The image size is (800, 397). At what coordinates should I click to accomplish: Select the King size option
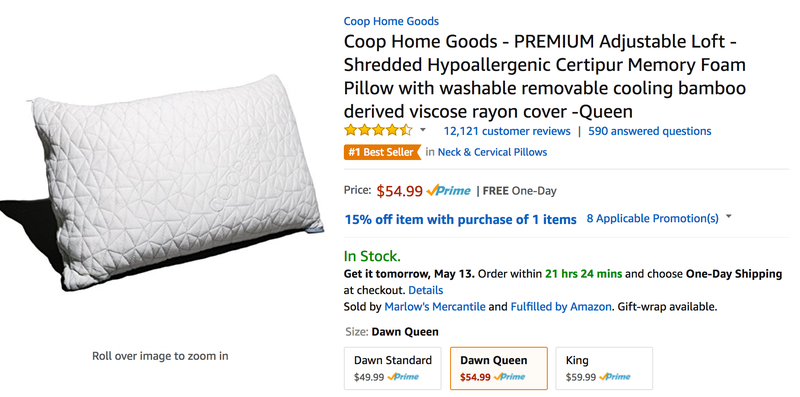click(x=604, y=368)
